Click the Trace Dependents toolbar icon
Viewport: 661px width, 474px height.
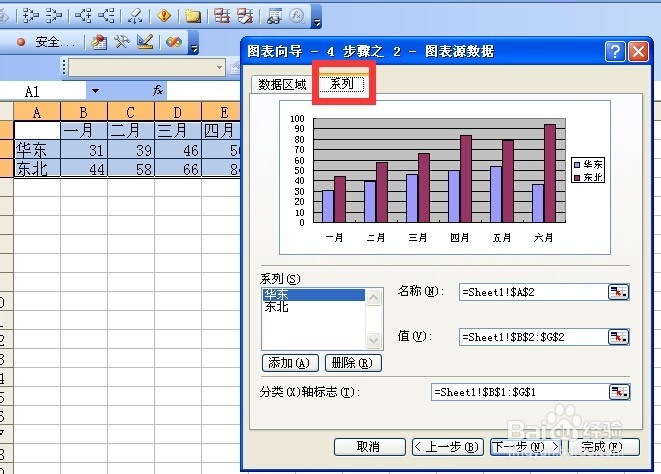tap(83, 16)
